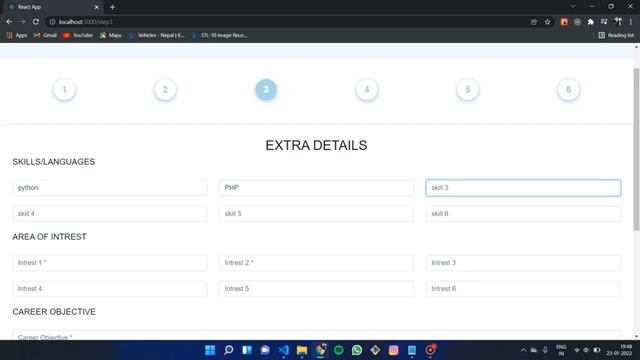Focus the Intrest 6 input
The height and width of the screenshot is (360, 640).
523,289
